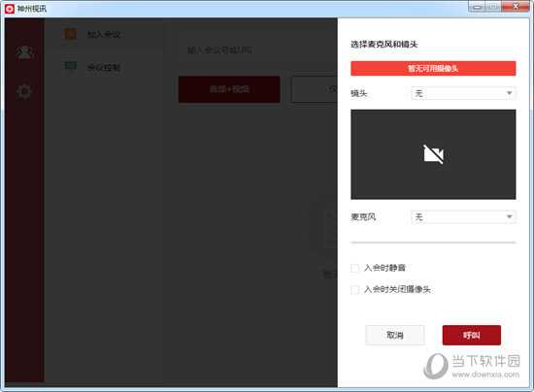Click the orange plus icon beside 加入会议
Viewport: 534px width, 392px height.
click(71, 34)
